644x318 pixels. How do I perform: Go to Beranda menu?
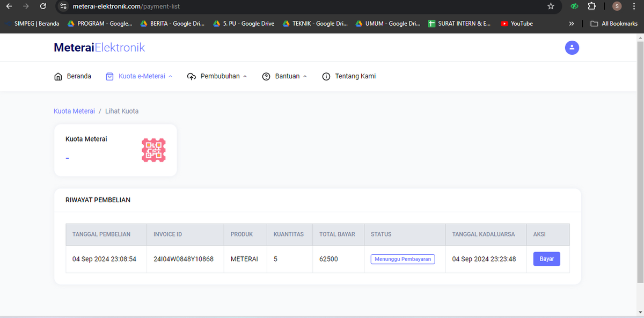(79, 76)
